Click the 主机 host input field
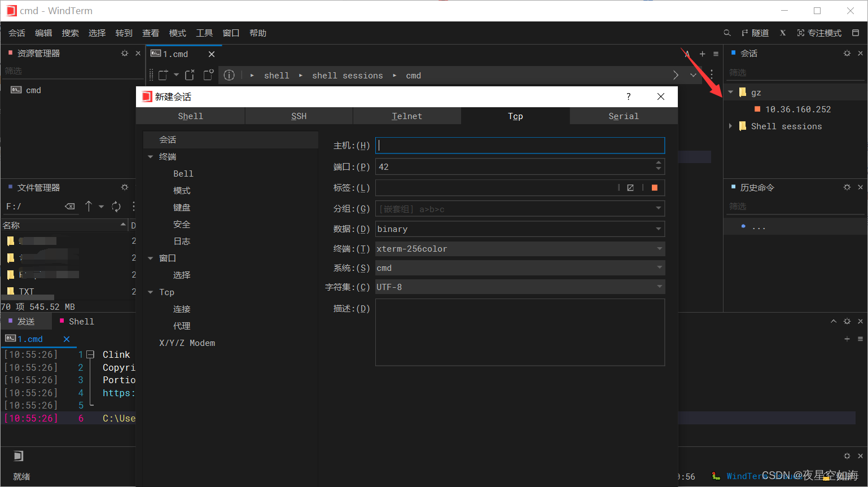This screenshot has height=487, width=868. (x=520, y=146)
